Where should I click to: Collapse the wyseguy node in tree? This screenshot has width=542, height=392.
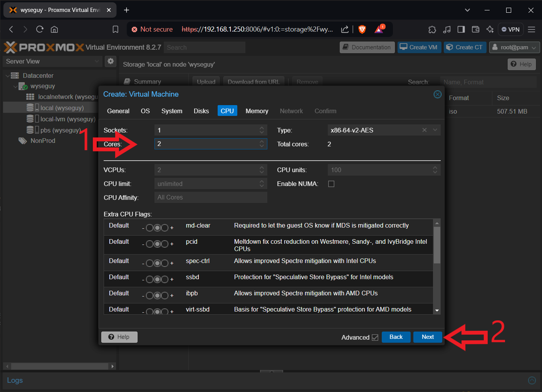15,86
